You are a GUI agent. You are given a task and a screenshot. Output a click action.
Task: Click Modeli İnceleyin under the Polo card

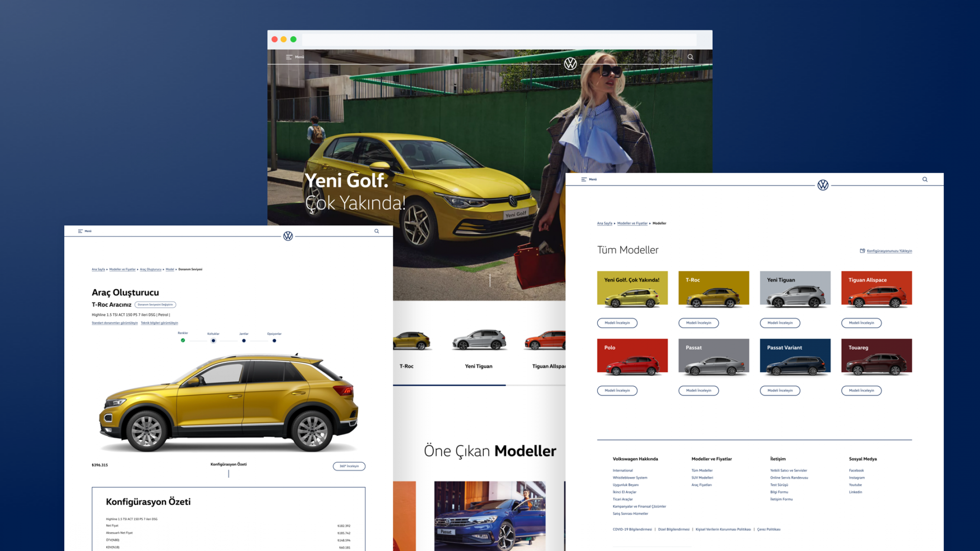click(617, 391)
